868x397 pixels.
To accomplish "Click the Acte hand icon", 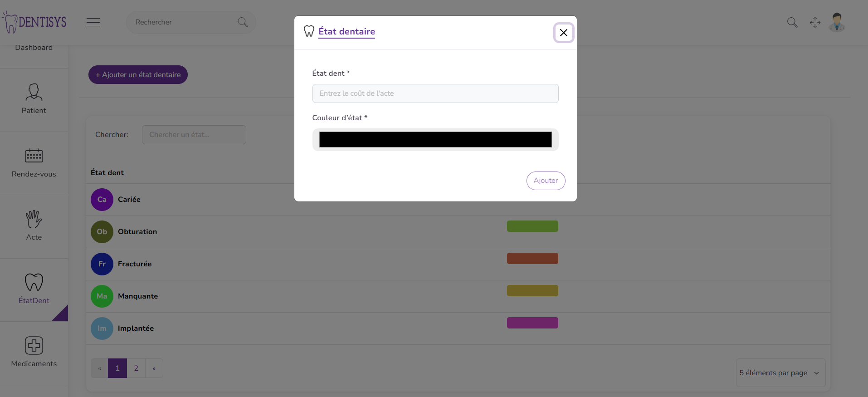I will 34,219.
